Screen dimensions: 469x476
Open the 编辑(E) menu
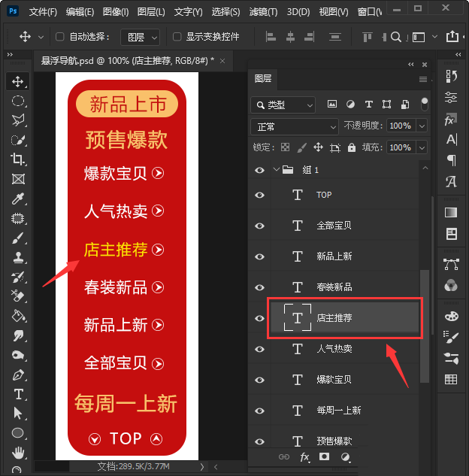coord(80,12)
